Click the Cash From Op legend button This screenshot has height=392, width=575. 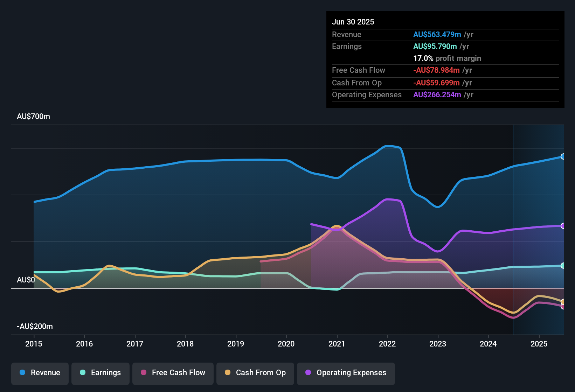coord(255,373)
